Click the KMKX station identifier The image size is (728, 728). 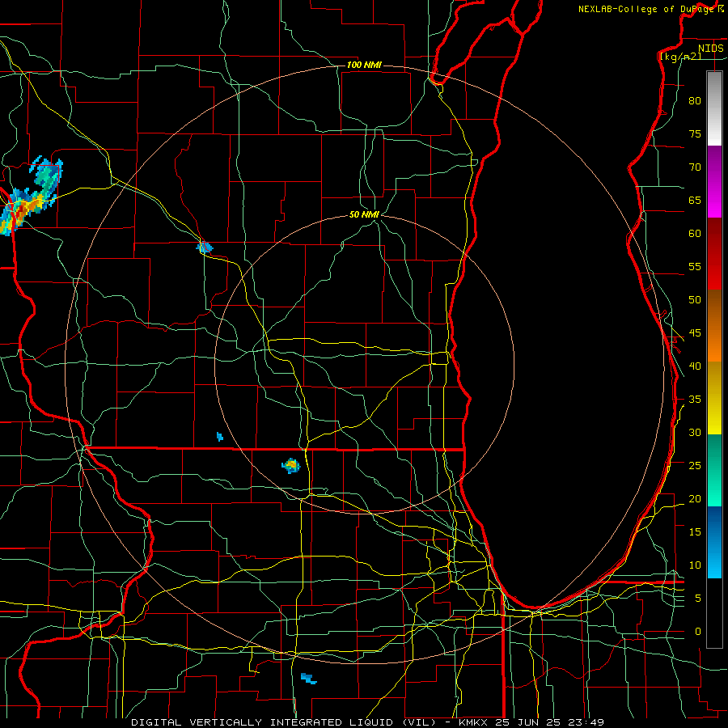click(x=472, y=722)
